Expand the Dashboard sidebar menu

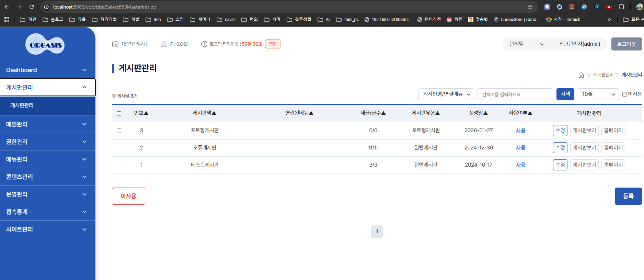(48, 70)
